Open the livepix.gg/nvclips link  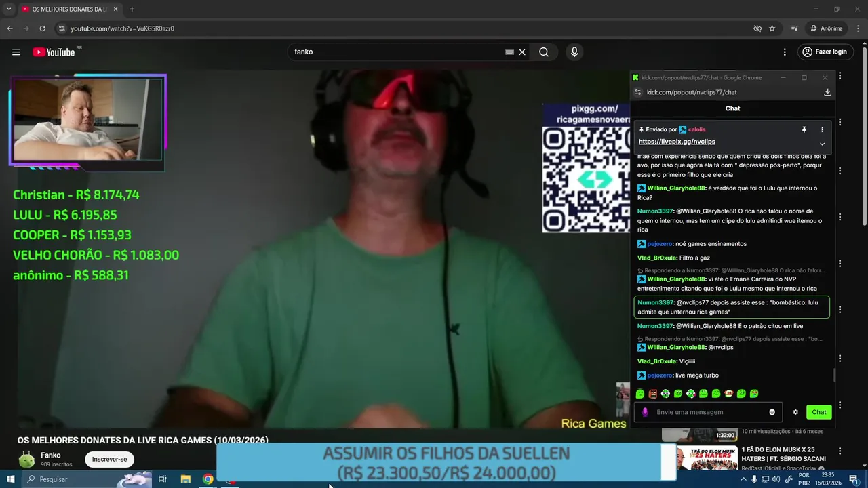tap(677, 142)
